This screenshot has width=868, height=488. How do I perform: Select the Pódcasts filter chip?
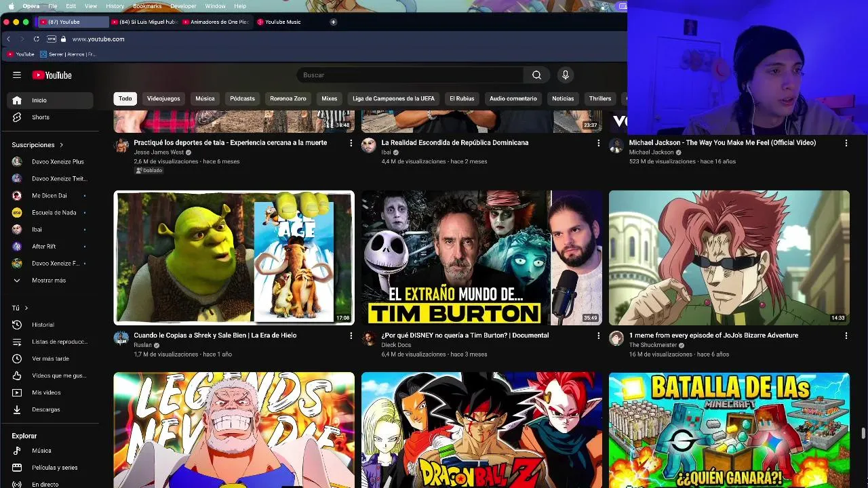242,99
